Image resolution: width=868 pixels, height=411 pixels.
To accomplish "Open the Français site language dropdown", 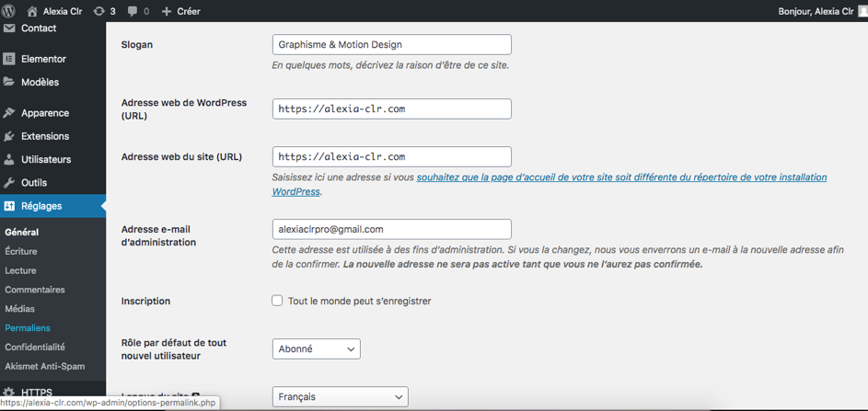I will tap(340, 396).
